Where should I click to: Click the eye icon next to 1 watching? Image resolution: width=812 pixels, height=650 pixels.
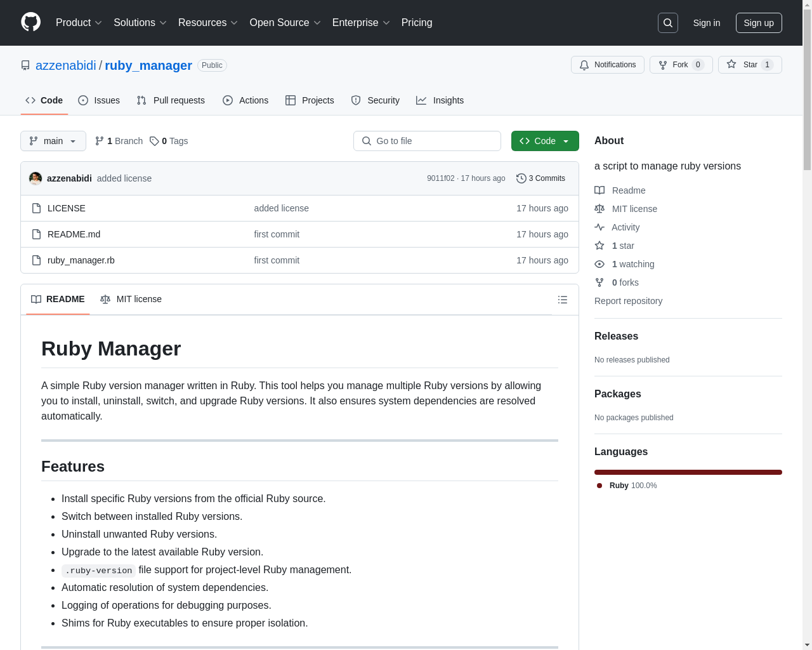pyautogui.click(x=599, y=264)
